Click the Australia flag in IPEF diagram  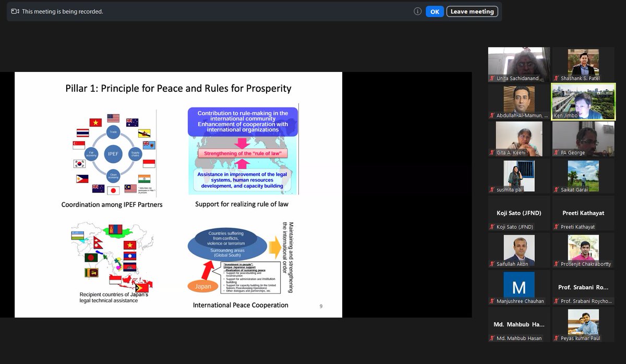[x=132, y=123]
